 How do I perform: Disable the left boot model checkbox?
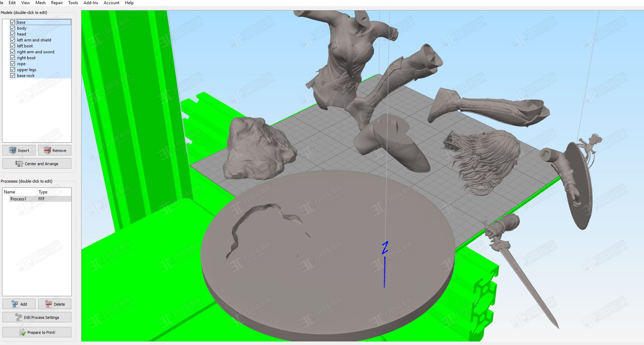[x=13, y=46]
